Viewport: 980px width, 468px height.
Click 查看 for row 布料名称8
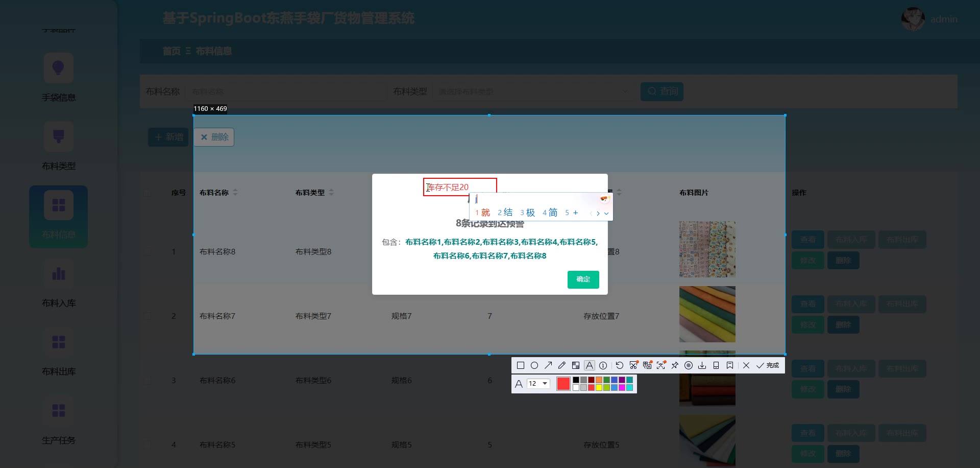pyautogui.click(x=808, y=240)
